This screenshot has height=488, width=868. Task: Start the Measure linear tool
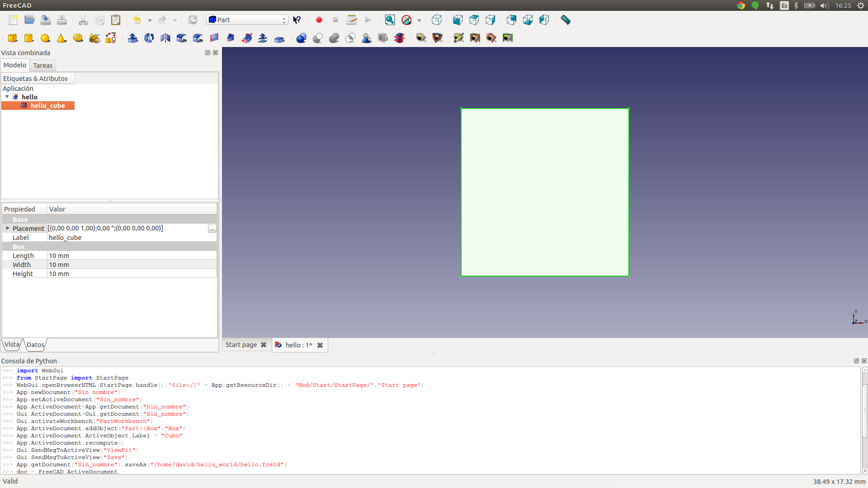click(421, 38)
